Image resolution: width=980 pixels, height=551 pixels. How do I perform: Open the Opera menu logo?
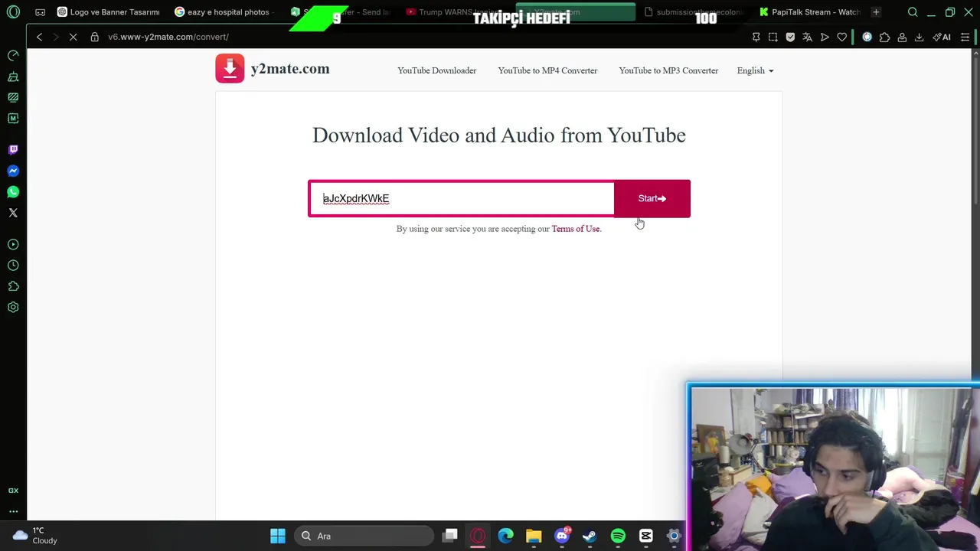(x=13, y=12)
